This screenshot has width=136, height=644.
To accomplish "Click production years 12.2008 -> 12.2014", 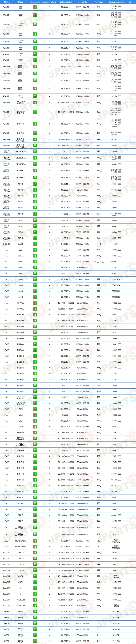I will (x=66, y=315).
